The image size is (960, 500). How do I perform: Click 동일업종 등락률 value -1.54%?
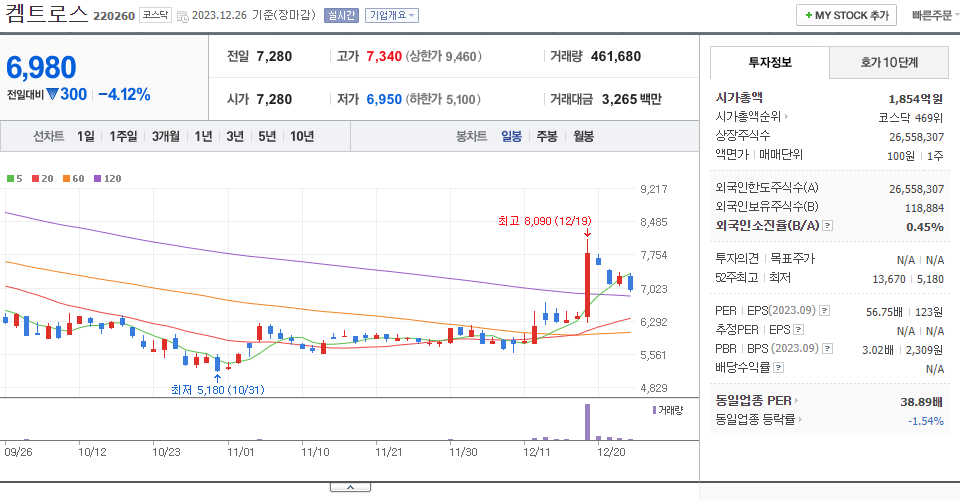point(926,421)
